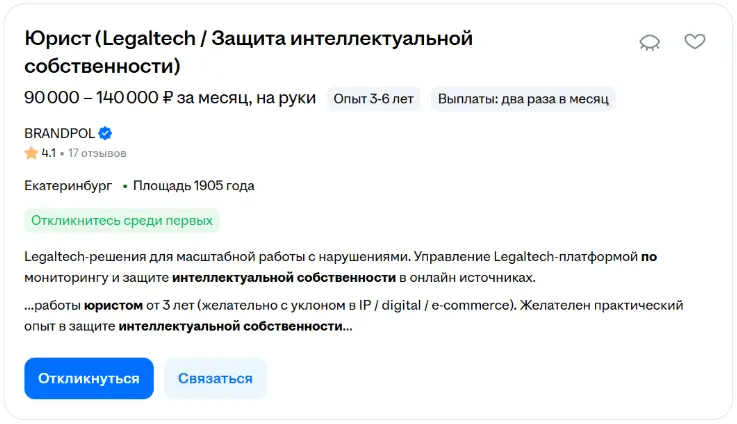
Task: Open the BRANDPOL company page
Action: (x=58, y=133)
